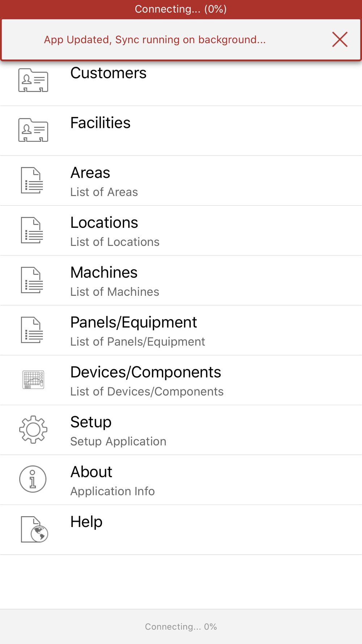Tap the Machines document list icon
This screenshot has height=644, width=362.
32,280
